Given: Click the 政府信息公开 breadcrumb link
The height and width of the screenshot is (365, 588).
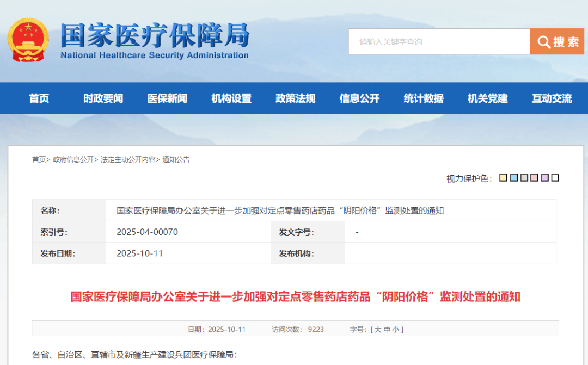Looking at the screenshot, I should click(x=73, y=160).
